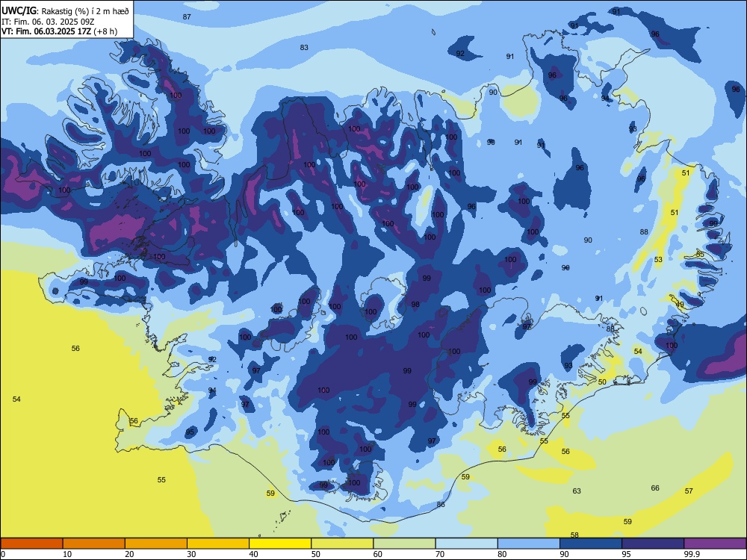Click the '99.9' legend tick label
Screen dimensions: 747x560
691,554
